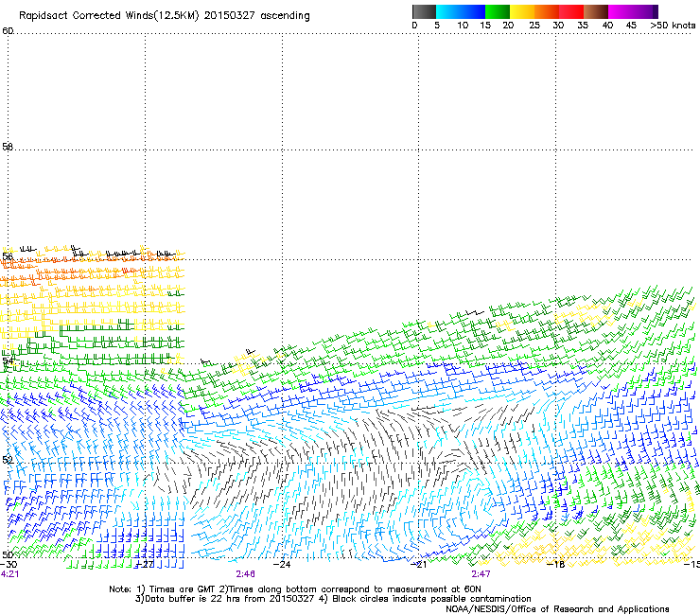Viewport: 700px width, 615px height.
Task: Pick the orange 25-30 knots color segment
Action: [x=547, y=11]
